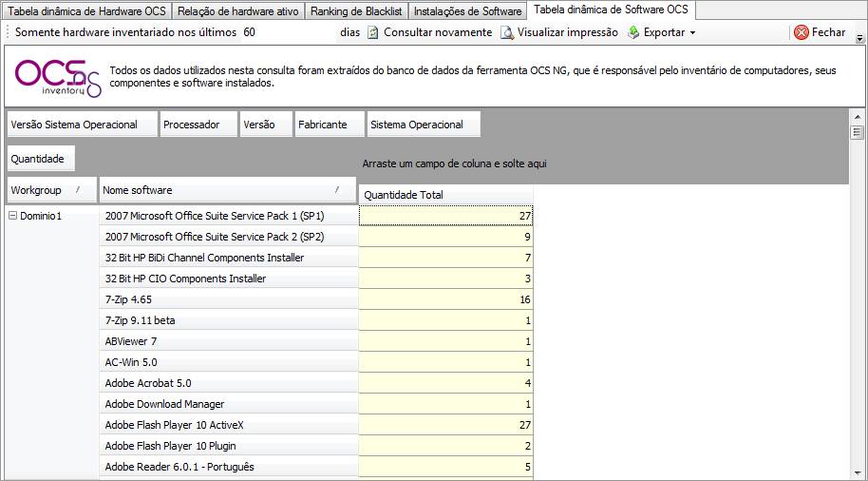
Task: Open the Ranking de Blacklist tab
Action: (356, 11)
